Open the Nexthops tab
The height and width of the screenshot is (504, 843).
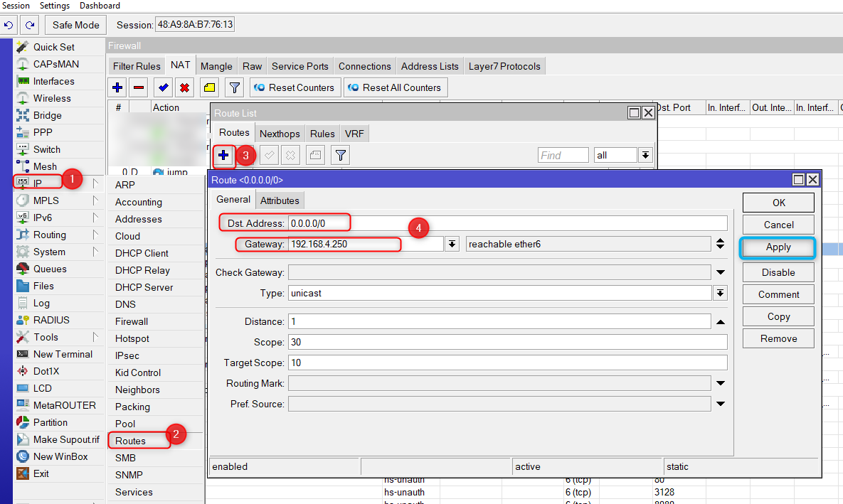pyautogui.click(x=280, y=134)
